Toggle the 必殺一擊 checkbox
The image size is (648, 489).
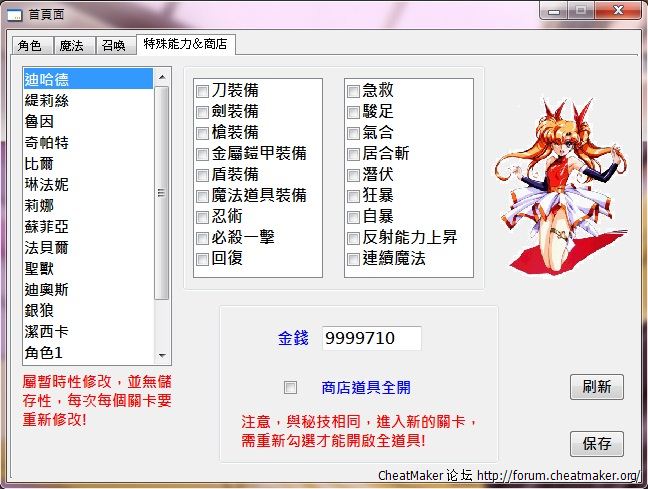(203, 238)
